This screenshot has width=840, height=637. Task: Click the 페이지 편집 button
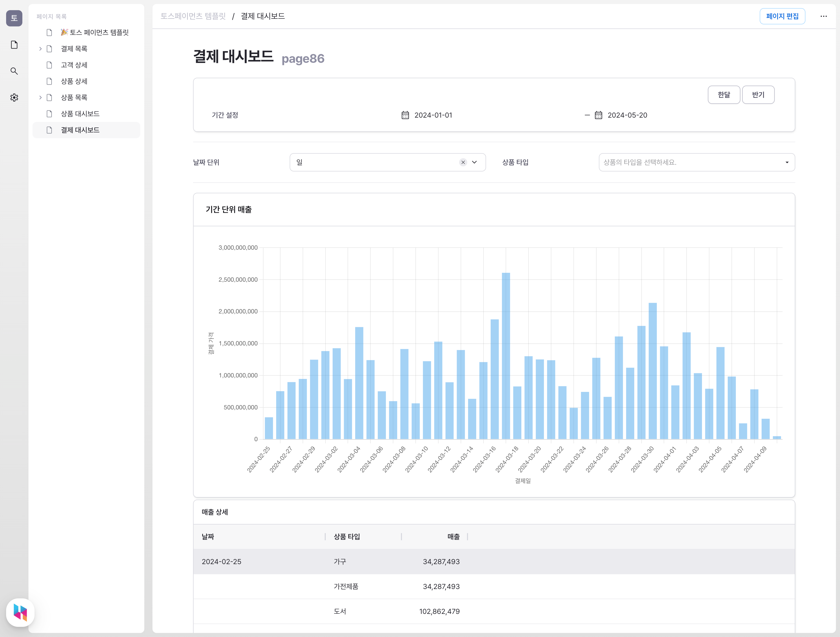click(782, 16)
